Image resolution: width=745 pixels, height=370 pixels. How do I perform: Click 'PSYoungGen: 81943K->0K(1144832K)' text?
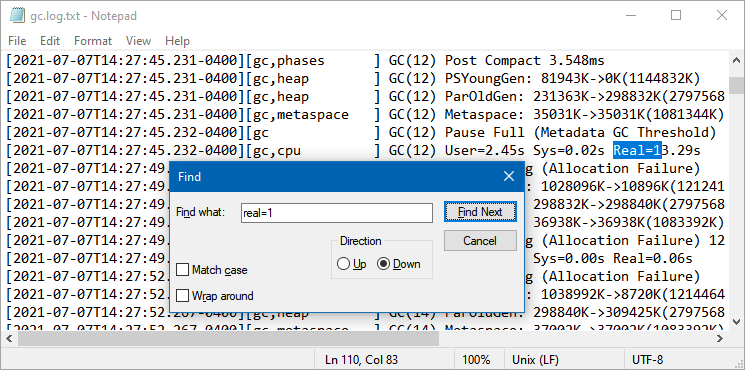coord(573,79)
